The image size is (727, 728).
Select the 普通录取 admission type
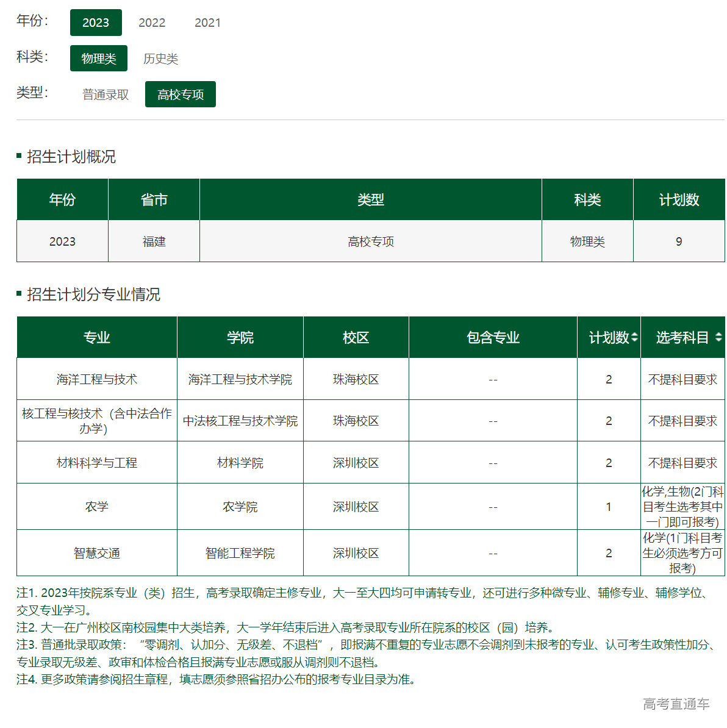coord(104,94)
